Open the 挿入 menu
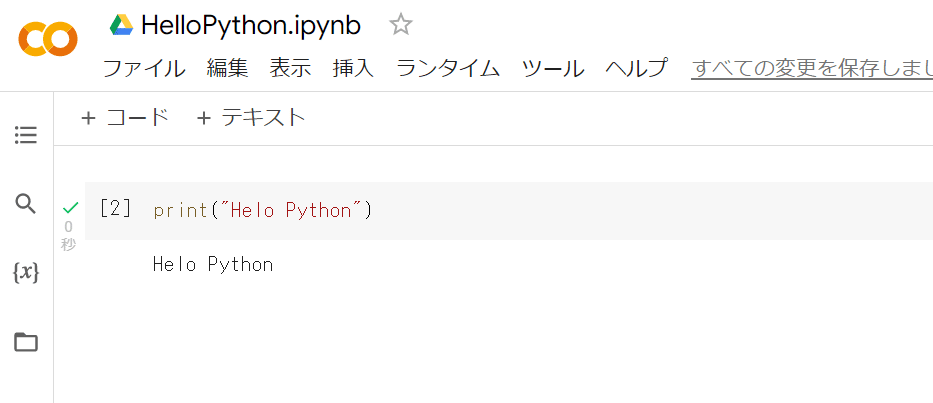 [353, 68]
